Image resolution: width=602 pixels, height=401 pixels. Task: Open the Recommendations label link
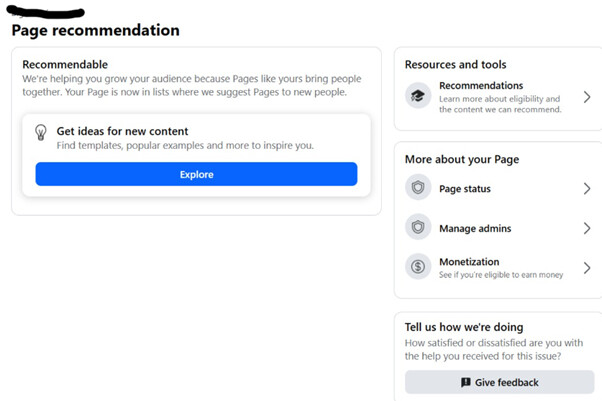tap(481, 86)
